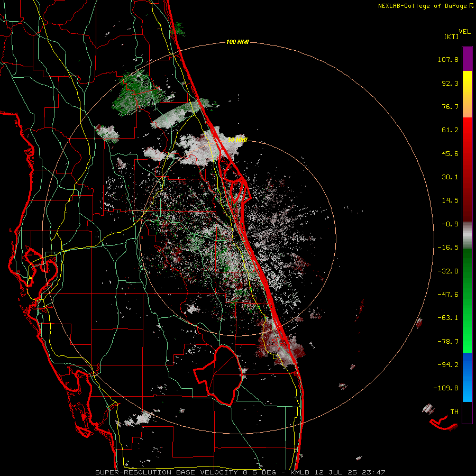The image size is (476, 476).
Task: Click the -94.2 velocity scale value
Action: tap(448, 364)
